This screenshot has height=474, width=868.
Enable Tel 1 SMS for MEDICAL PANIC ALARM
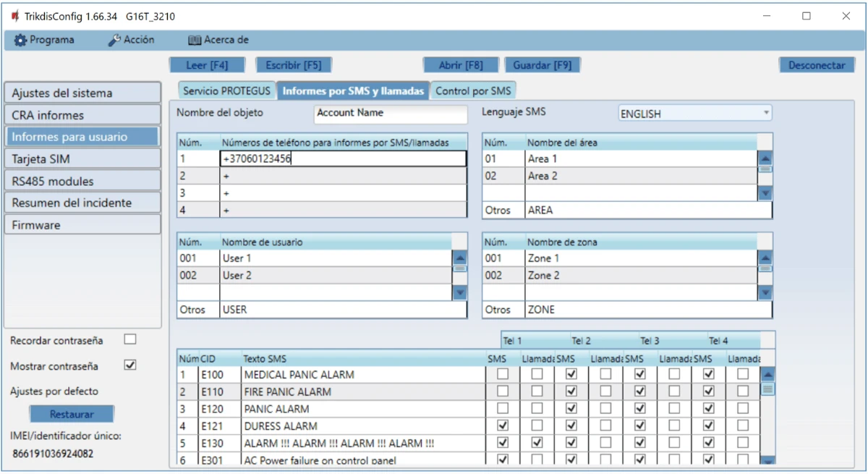[x=503, y=374]
